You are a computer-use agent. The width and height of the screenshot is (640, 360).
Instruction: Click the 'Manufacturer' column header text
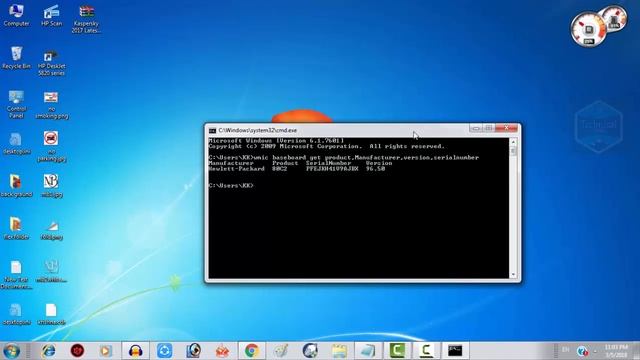(231, 163)
